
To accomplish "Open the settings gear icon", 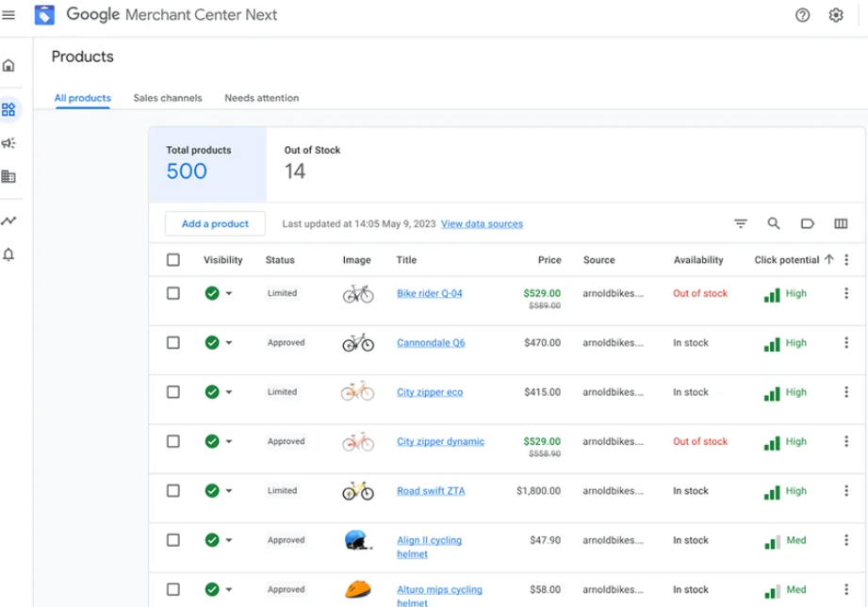I will click(835, 15).
